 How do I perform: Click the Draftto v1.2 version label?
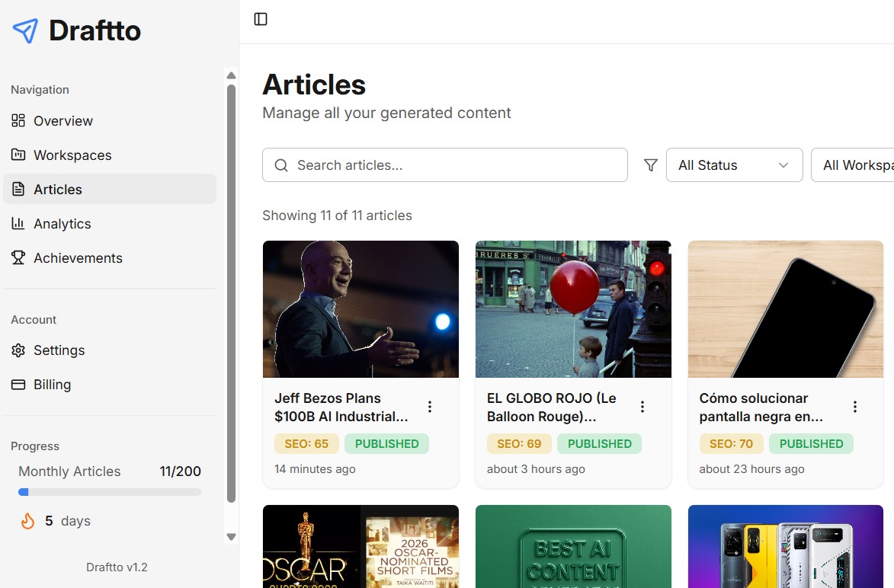(117, 567)
